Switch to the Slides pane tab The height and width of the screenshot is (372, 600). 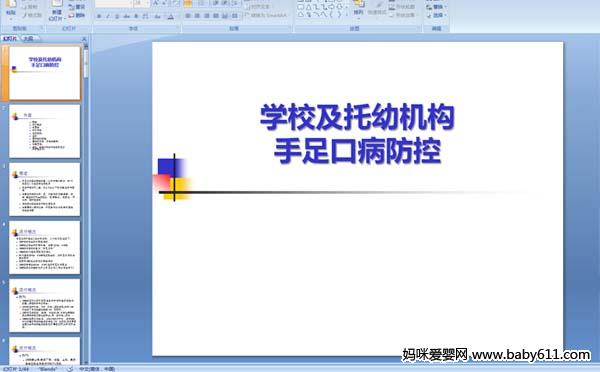click(x=10, y=38)
